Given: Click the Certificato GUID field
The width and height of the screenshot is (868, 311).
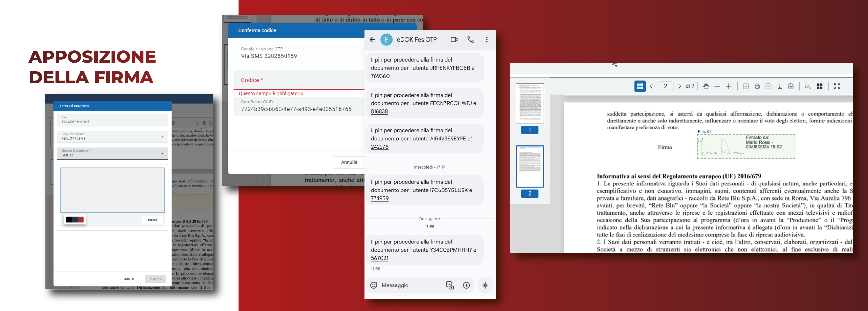Looking at the screenshot, I should pyautogui.click(x=299, y=106).
